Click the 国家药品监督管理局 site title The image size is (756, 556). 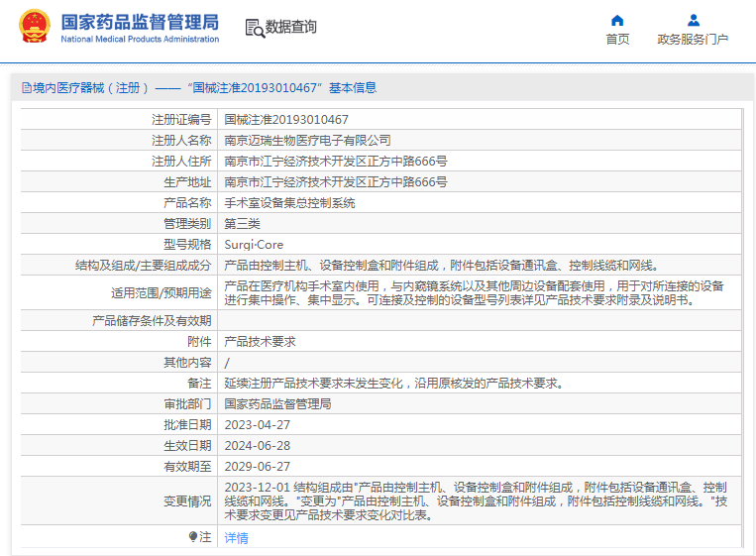[140, 22]
